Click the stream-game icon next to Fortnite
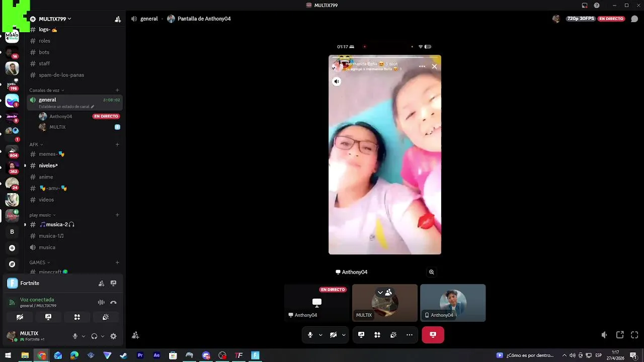Screen dimensions: 644x362 point(113,283)
